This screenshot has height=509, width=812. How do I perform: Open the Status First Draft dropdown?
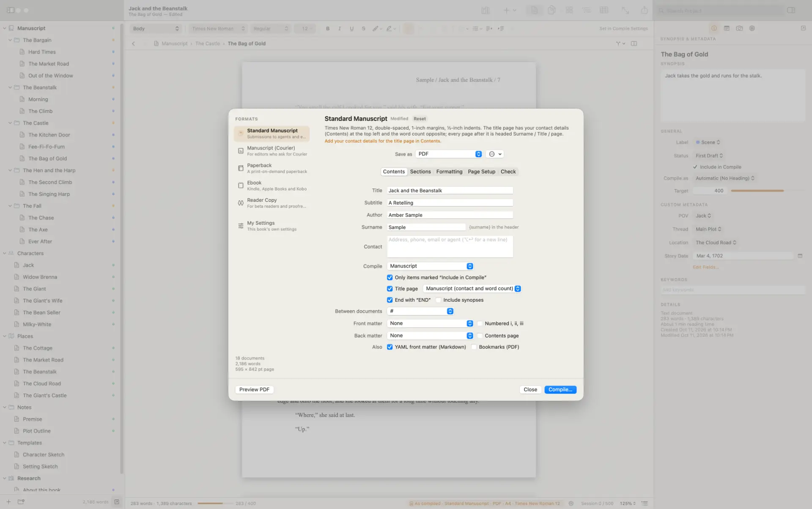[x=709, y=156]
